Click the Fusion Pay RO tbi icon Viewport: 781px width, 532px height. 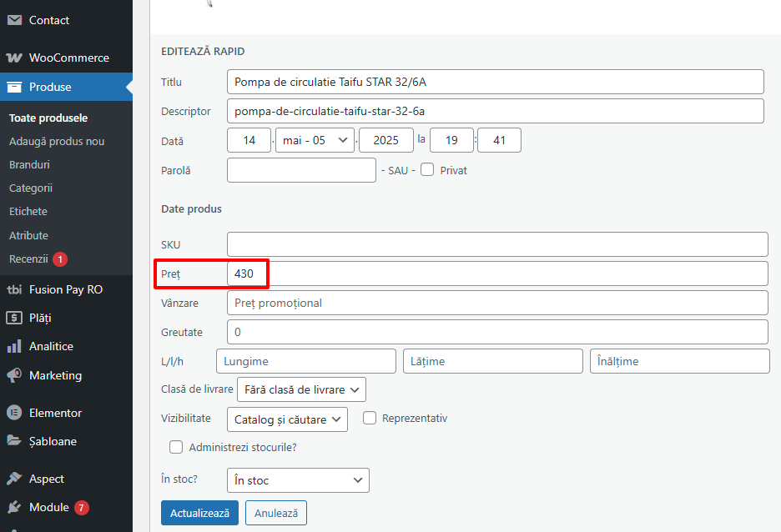tap(14, 289)
